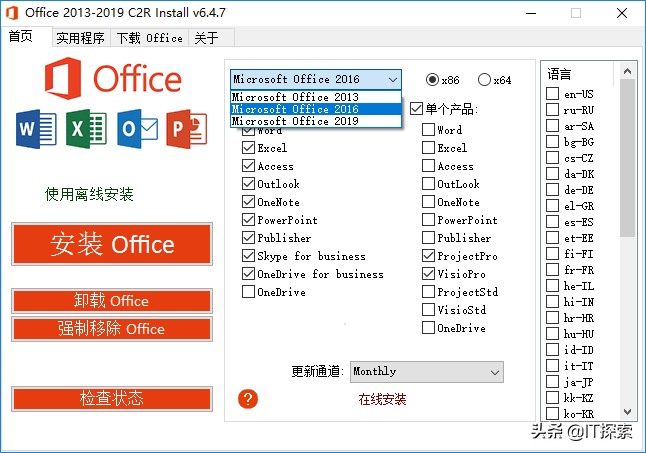
Task: Click the Excel application icon
Action: click(x=87, y=129)
